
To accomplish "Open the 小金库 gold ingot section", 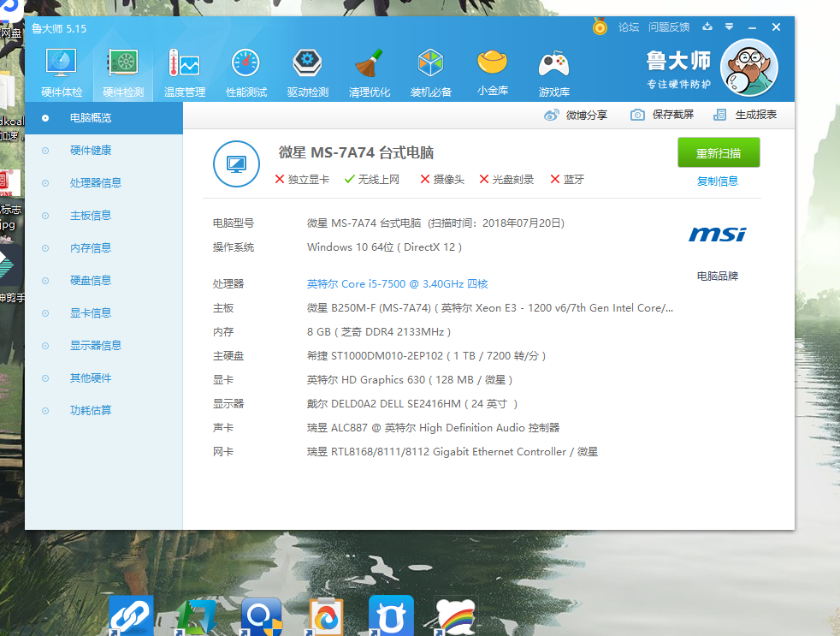I will [x=493, y=73].
